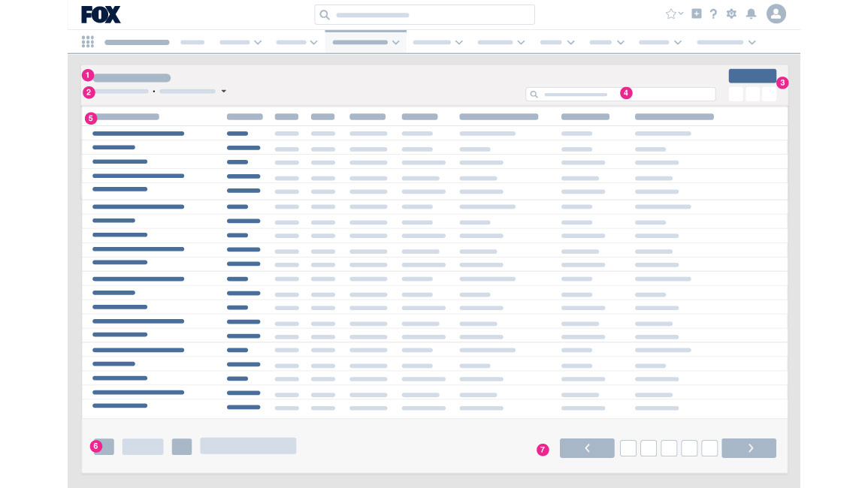Open the settings gear icon

pyautogui.click(x=731, y=14)
